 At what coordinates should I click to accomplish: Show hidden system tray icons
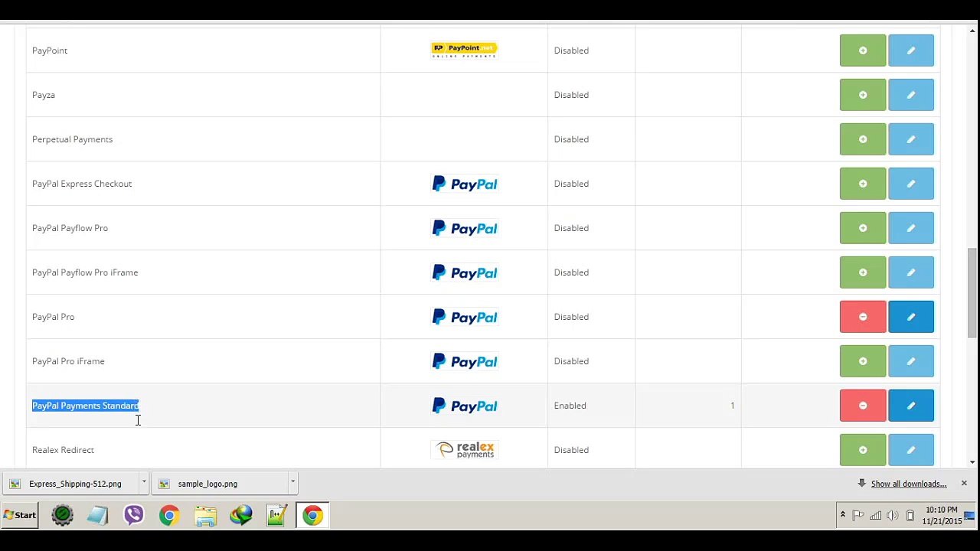842,515
